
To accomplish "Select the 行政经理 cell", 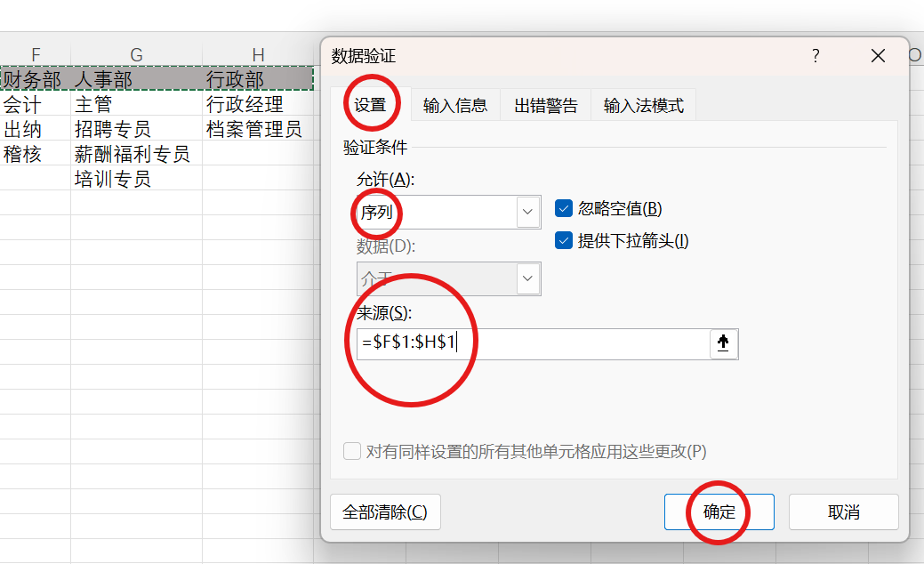I will (258, 104).
